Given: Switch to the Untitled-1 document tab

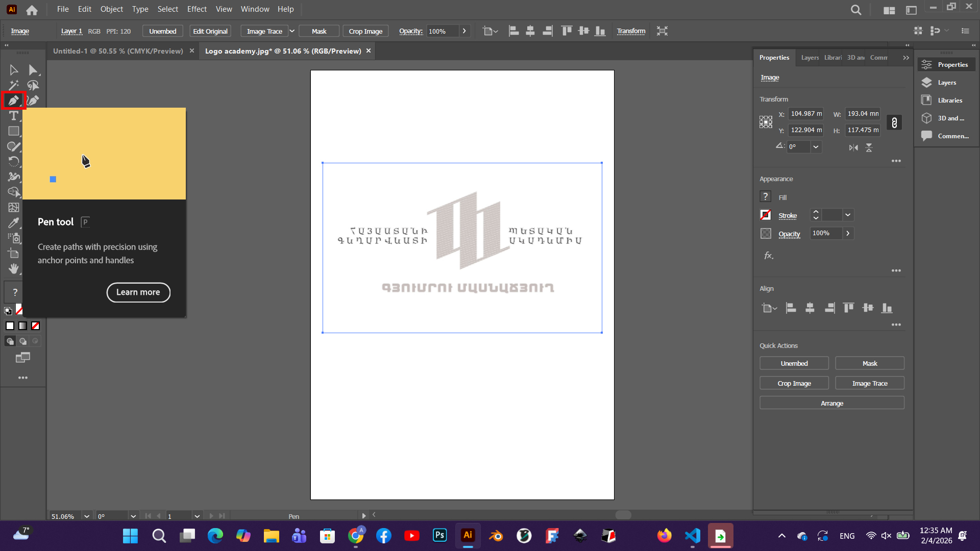Looking at the screenshot, I should click(x=118, y=51).
